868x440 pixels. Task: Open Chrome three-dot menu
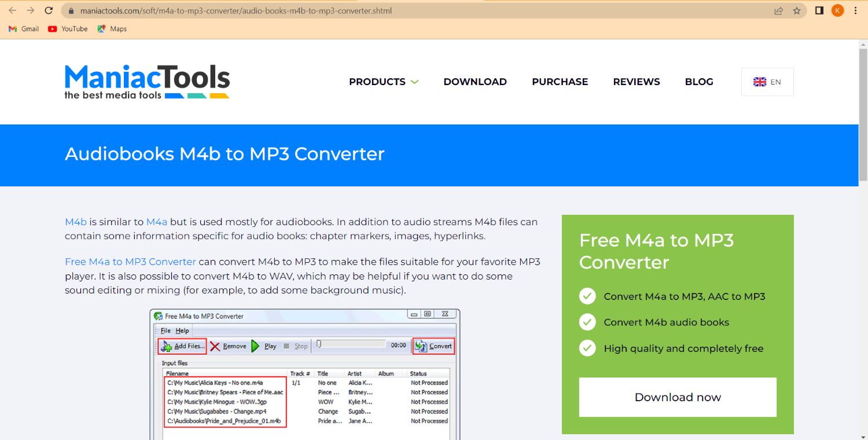coord(855,10)
